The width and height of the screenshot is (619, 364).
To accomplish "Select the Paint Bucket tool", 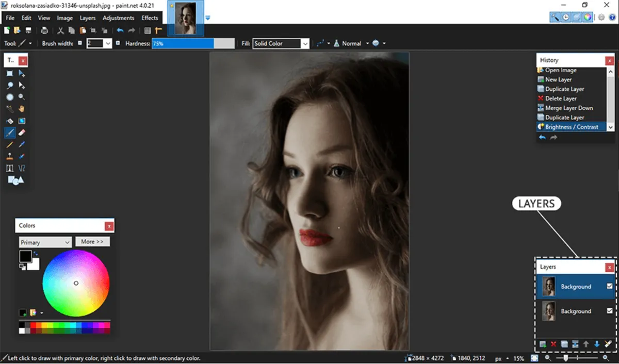I will pos(10,120).
